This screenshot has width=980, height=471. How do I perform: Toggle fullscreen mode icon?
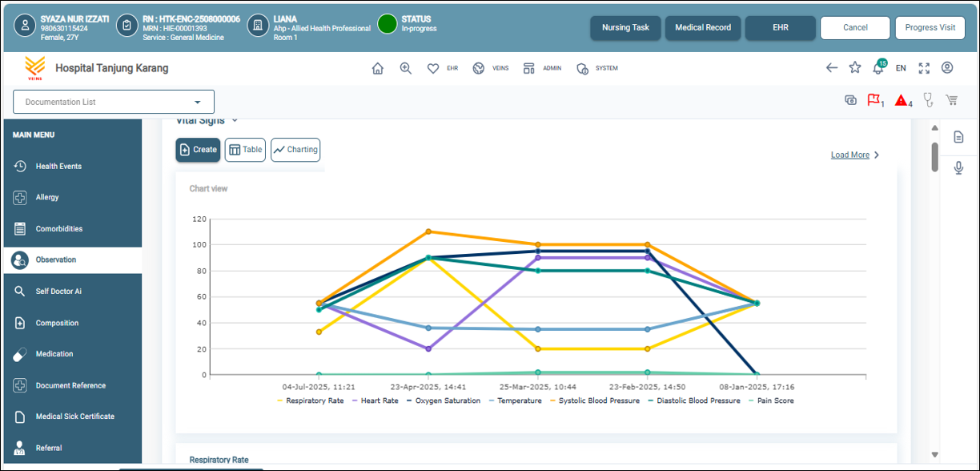pos(924,68)
